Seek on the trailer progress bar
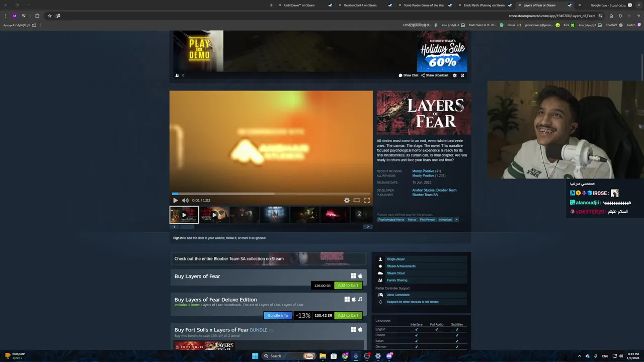Image resolution: width=644 pixels, height=362 pixels. pos(271,194)
